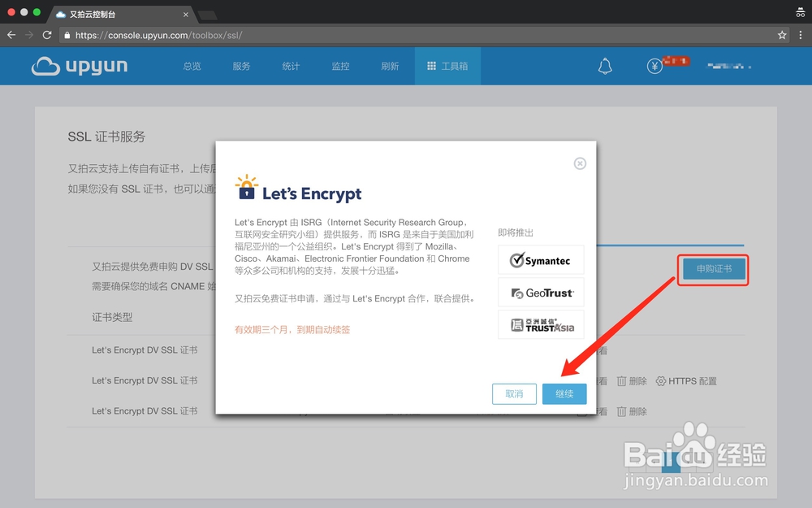This screenshot has width=812, height=508.
Task: Click the Symantec logo tile
Action: click(541, 260)
